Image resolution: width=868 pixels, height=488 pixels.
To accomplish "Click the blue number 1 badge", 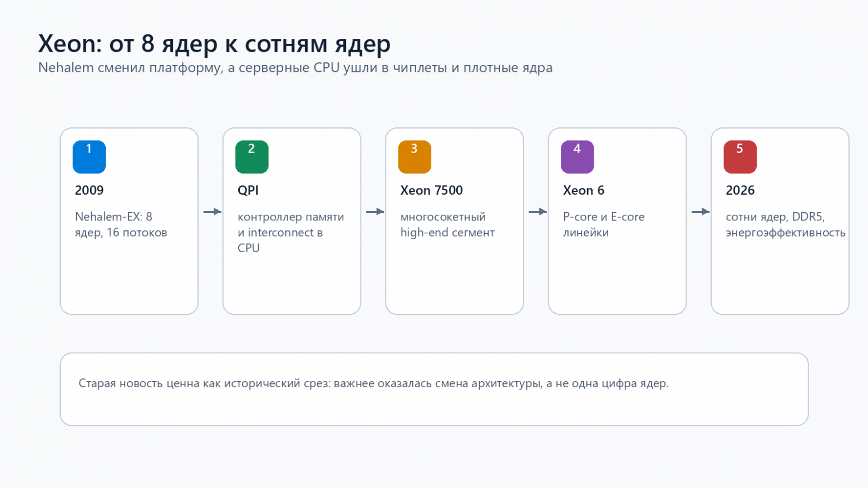I will click(89, 157).
